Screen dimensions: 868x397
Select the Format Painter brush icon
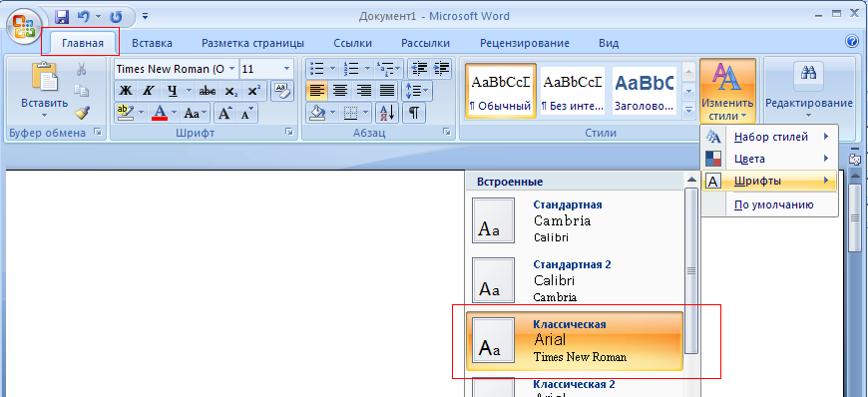tap(82, 113)
